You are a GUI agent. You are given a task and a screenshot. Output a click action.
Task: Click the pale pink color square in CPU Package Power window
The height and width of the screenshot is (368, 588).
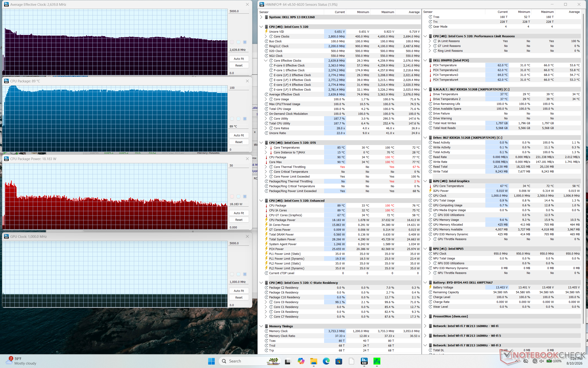[x=232, y=196]
